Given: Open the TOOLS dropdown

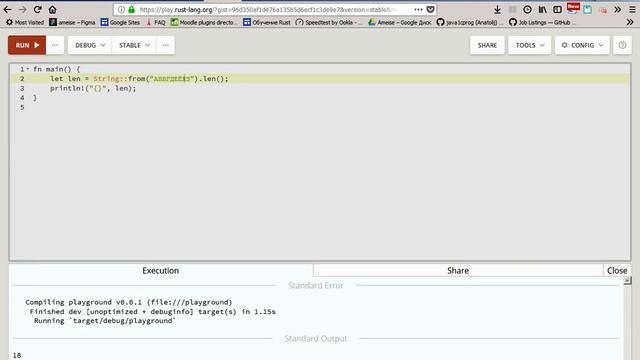Looking at the screenshot, I should (x=529, y=45).
